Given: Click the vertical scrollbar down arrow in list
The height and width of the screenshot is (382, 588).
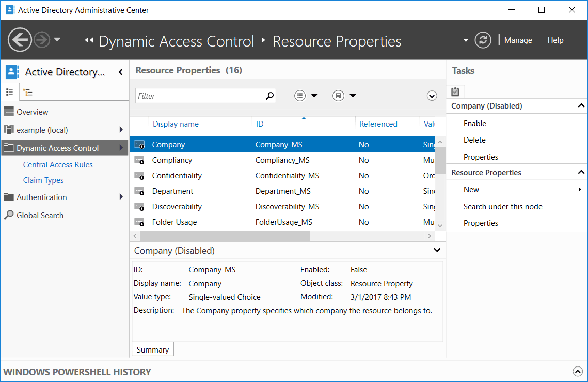Looking at the screenshot, I should point(440,225).
